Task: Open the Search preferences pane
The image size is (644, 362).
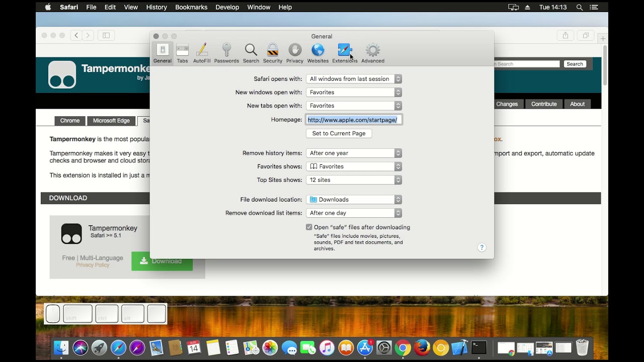Action: pyautogui.click(x=251, y=53)
